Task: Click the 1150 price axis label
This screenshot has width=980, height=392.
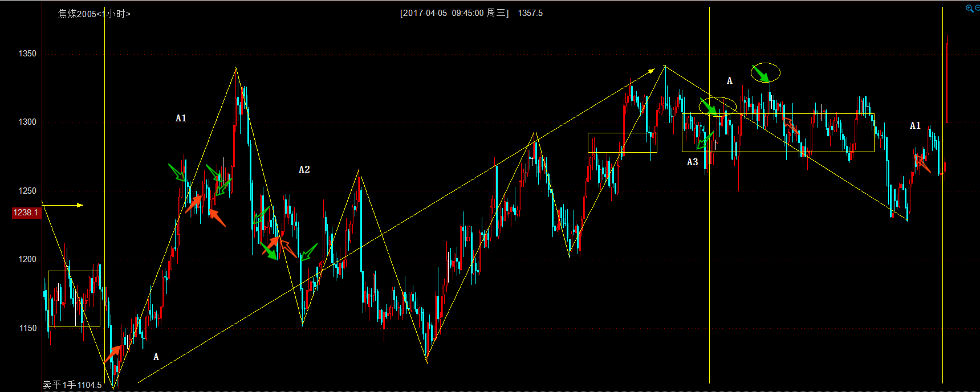Action: click(x=27, y=328)
